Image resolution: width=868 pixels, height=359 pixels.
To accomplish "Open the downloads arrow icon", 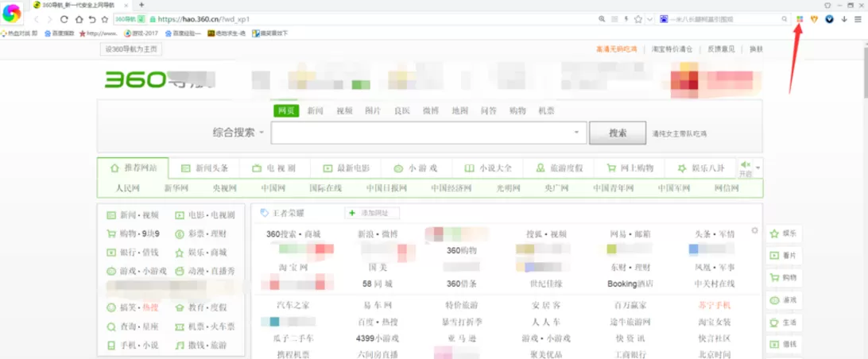I will pyautogui.click(x=844, y=19).
